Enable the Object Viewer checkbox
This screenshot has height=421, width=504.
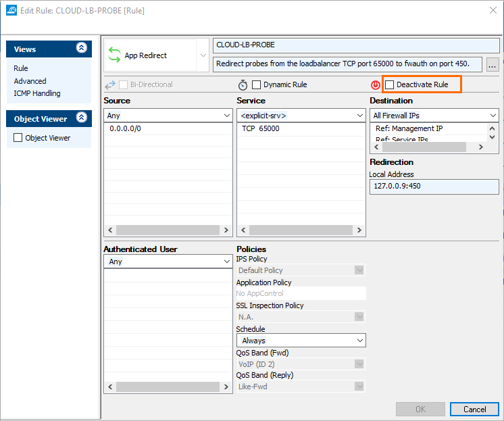(18, 138)
